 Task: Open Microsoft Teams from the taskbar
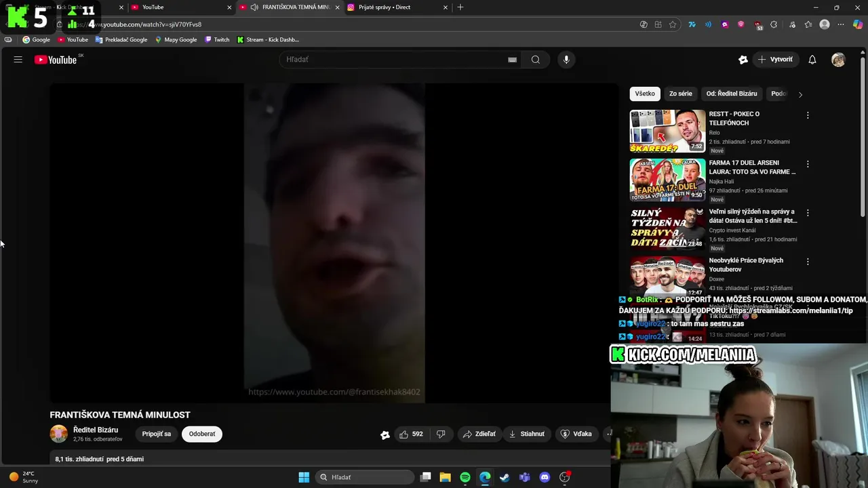[524, 477]
